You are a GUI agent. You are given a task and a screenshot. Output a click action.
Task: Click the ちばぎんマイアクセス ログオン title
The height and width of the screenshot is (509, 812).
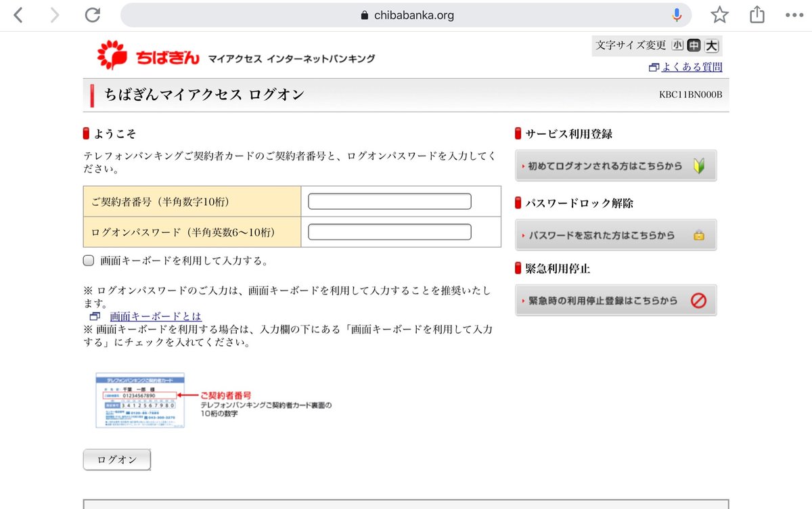pos(204,95)
